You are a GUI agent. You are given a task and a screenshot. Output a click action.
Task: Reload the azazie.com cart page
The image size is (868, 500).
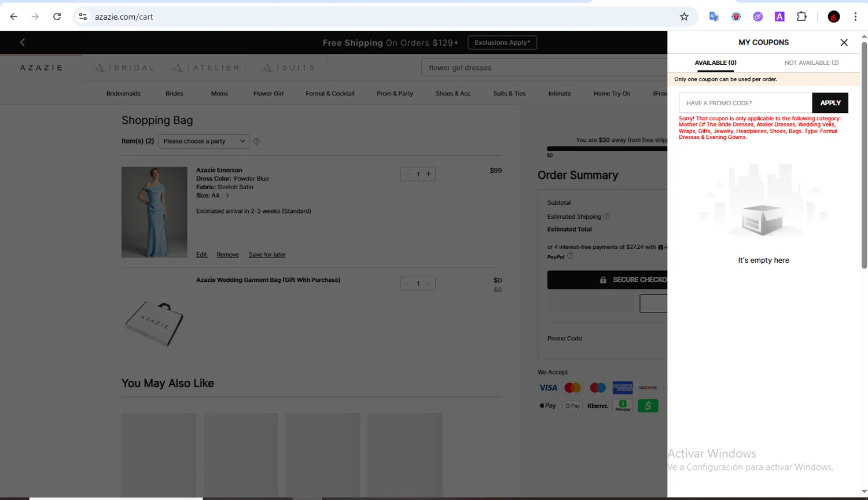click(x=57, y=17)
